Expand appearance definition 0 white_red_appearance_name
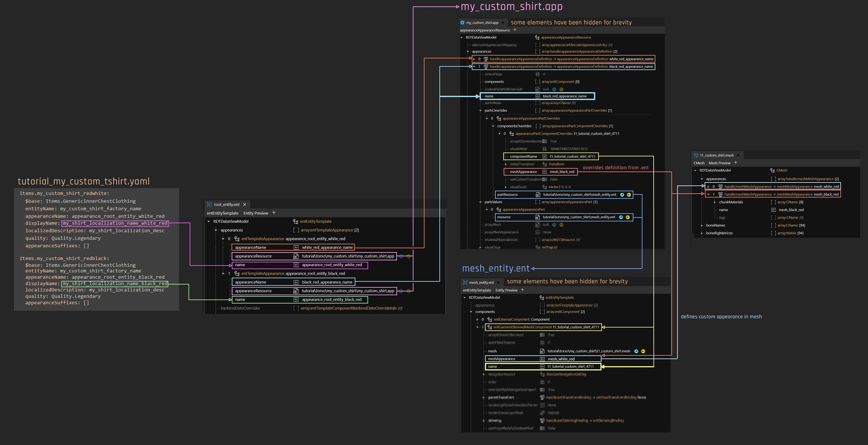Viewport: 868px width, 445px height. [474, 59]
